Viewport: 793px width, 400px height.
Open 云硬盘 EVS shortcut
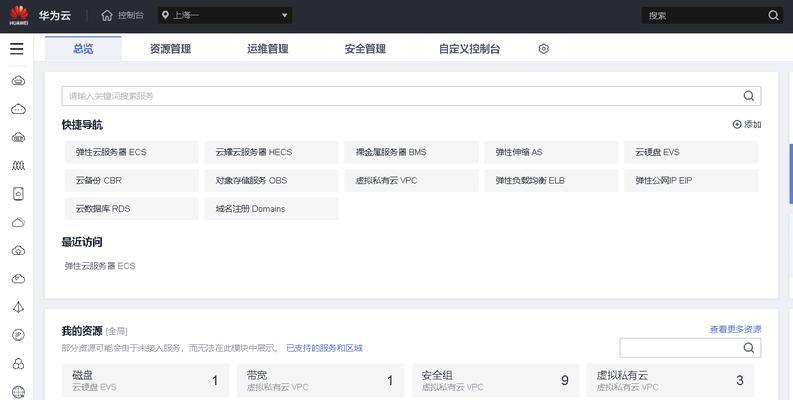coord(691,152)
